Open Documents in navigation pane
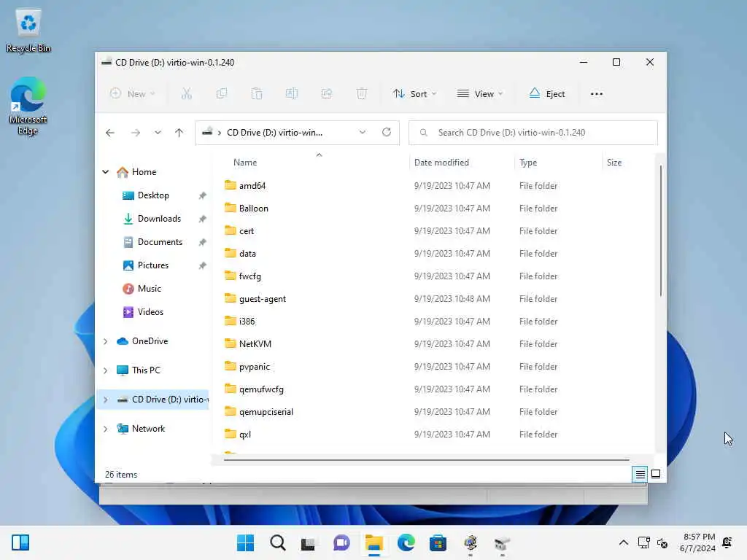 160,242
